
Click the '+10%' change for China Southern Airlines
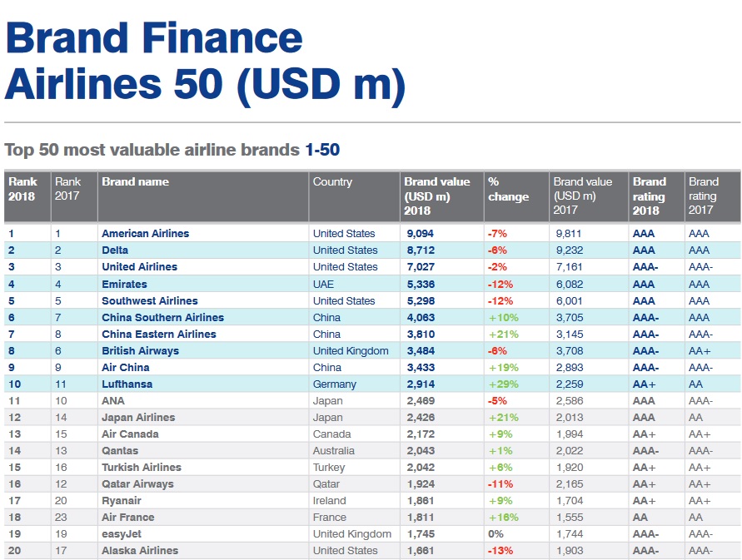504,317
